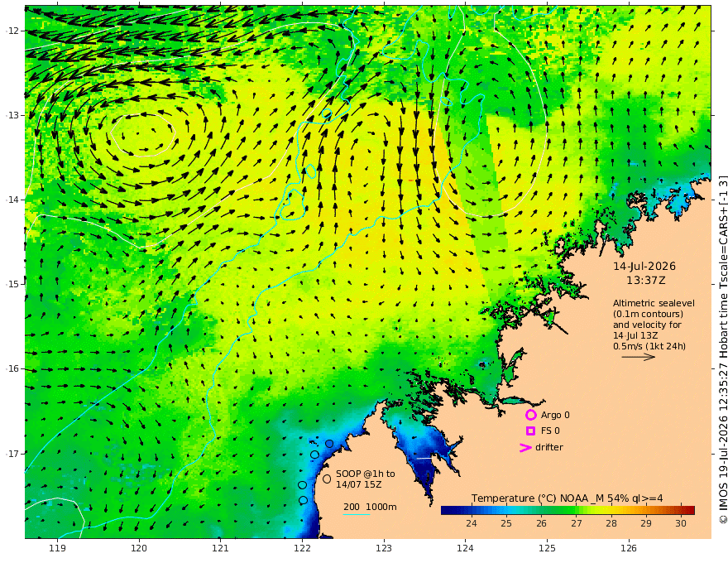Viewport: 728px width, 563px height.
Task: Click longitude axis label '125'
Action: (548, 548)
